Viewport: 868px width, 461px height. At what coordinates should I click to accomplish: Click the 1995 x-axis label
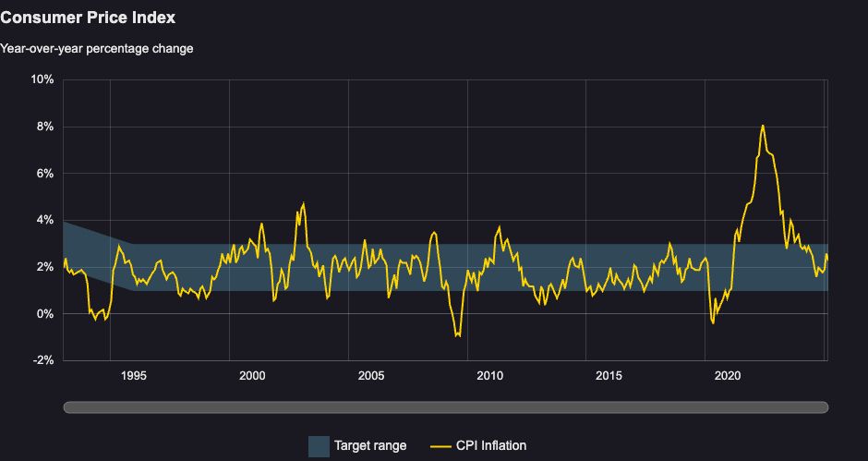click(x=133, y=376)
